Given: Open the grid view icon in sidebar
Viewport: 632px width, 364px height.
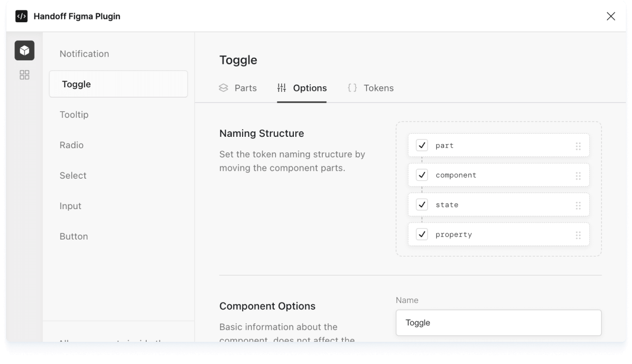Looking at the screenshot, I should pyautogui.click(x=24, y=75).
